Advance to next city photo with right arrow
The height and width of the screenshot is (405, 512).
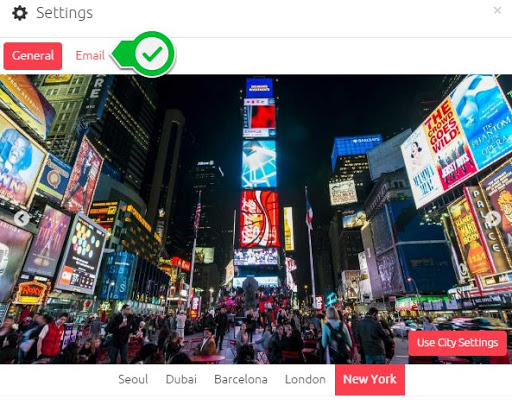pos(493,219)
